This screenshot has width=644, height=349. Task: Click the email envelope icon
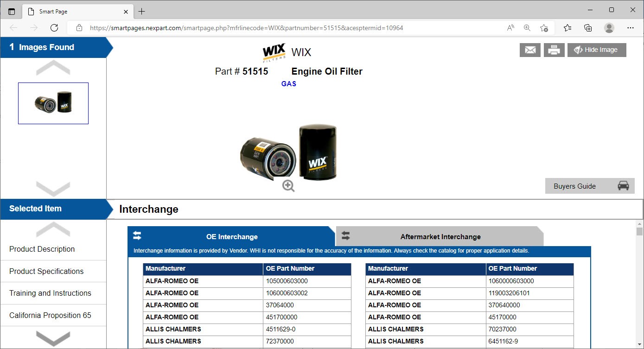(x=530, y=50)
